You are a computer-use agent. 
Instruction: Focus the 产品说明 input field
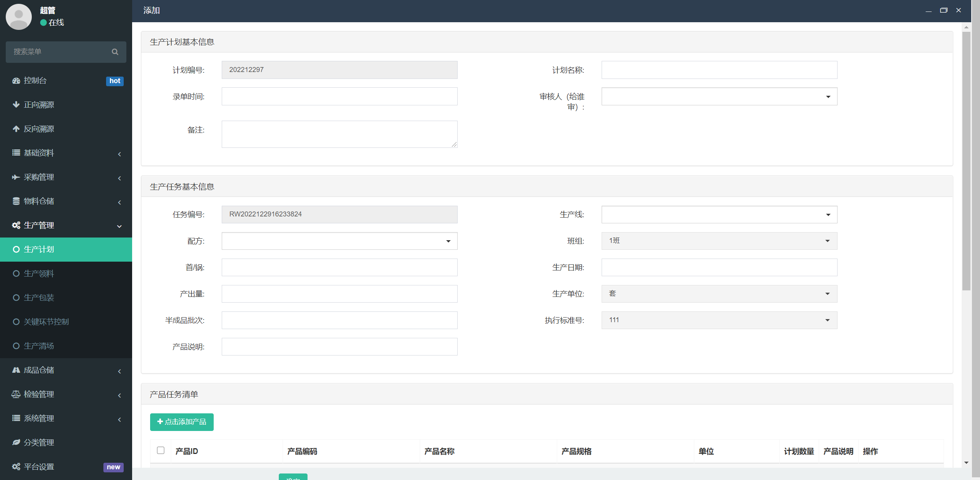click(x=339, y=347)
